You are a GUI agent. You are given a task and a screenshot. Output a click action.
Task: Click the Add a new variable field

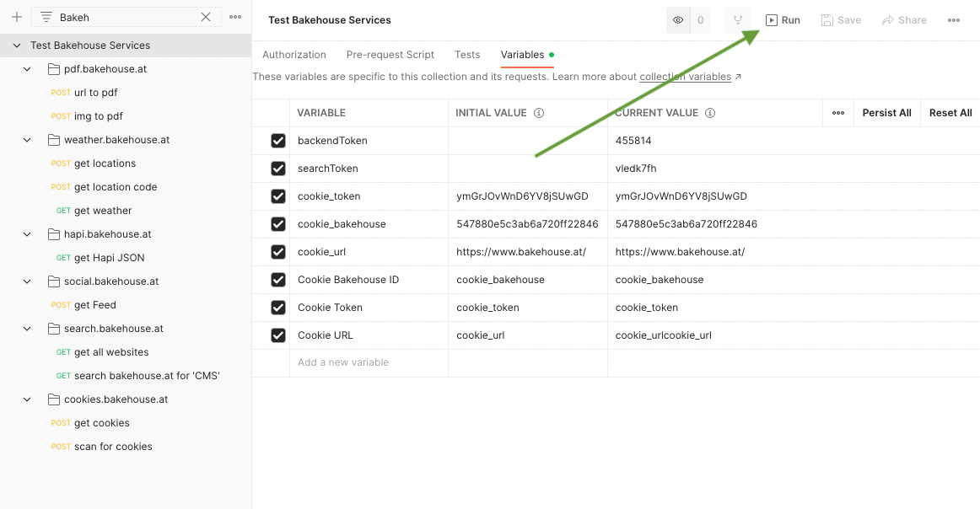coord(368,362)
